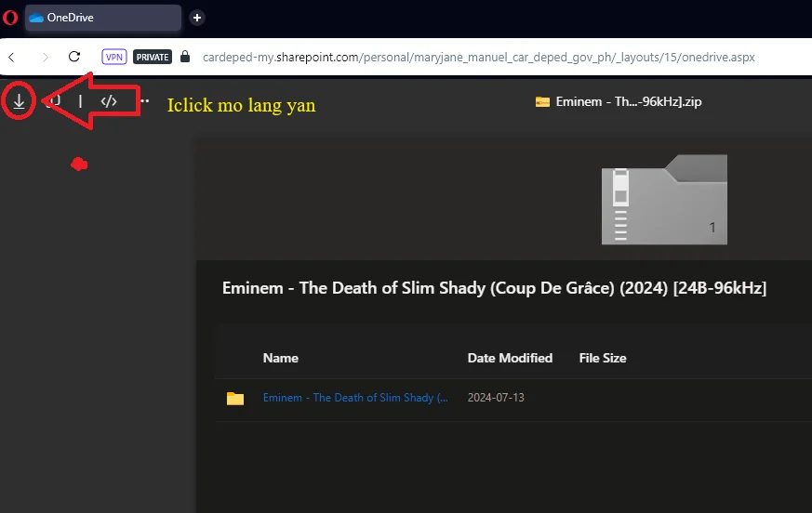
Task: Click the zip file icon beside the file name
Action: click(x=542, y=101)
